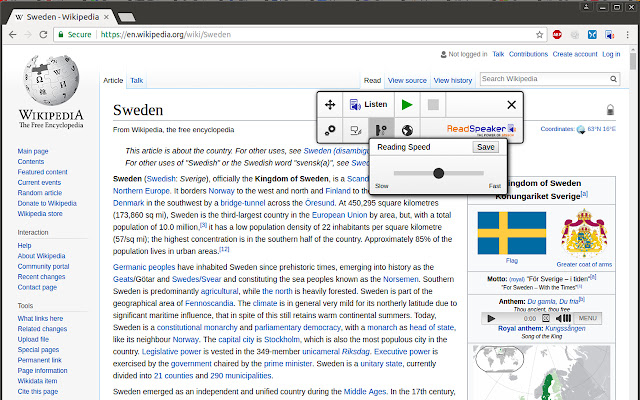Open the Stockholm article link
This screenshot has height=400, width=640.
282,340
